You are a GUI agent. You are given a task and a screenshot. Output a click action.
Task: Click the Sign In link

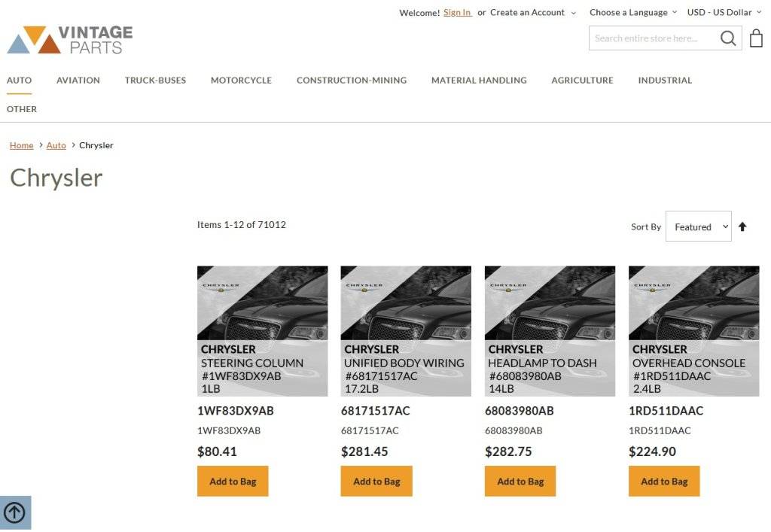tap(457, 12)
